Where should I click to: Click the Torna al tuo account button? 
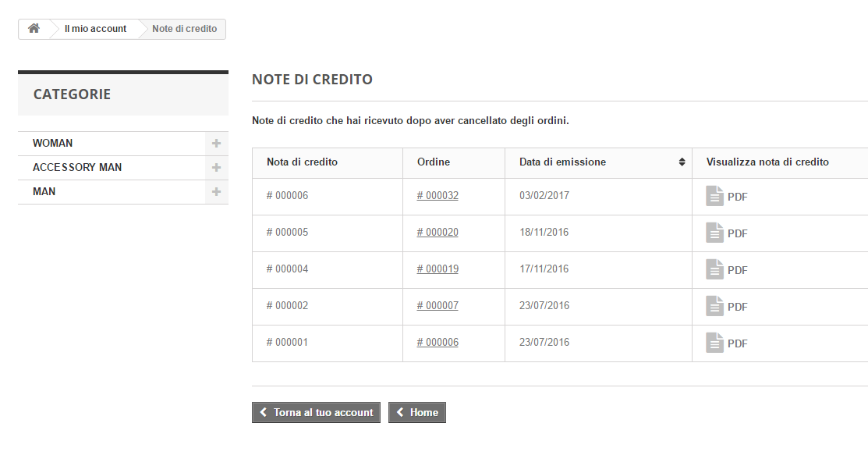316,412
